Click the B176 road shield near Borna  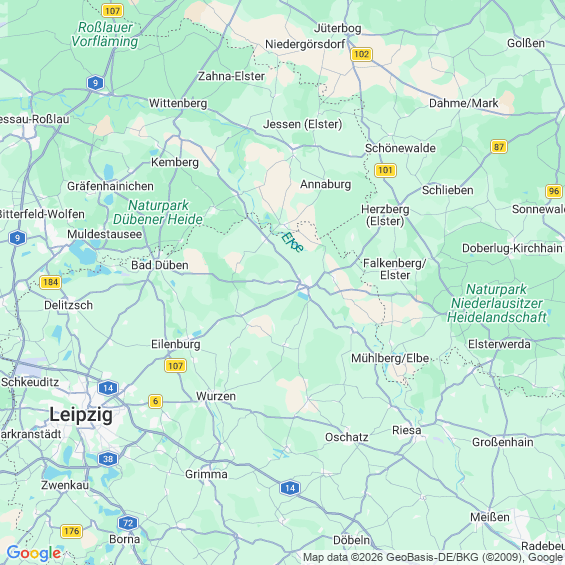tap(71, 531)
